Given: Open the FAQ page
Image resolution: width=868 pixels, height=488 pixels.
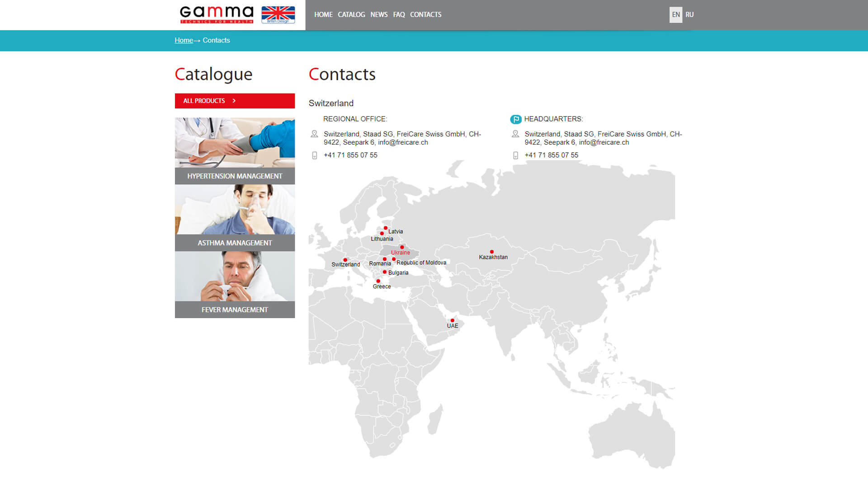Looking at the screenshot, I should point(399,14).
